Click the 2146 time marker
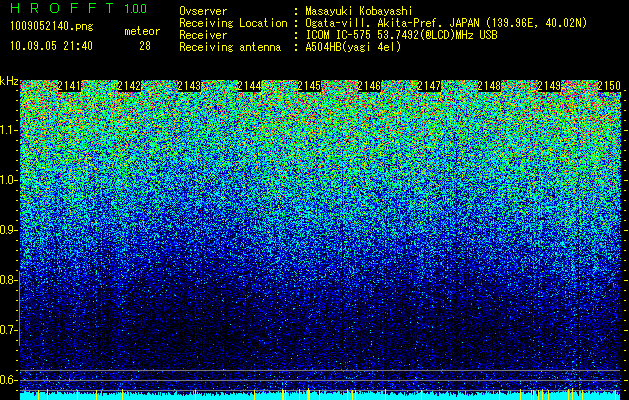The width and height of the screenshot is (629, 400). (x=369, y=86)
